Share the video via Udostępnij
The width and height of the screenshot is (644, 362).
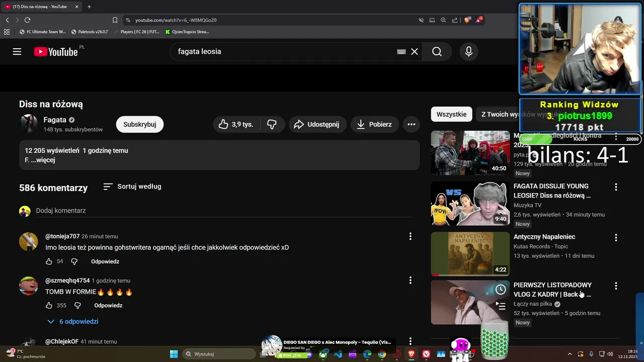[x=317, y=124]
